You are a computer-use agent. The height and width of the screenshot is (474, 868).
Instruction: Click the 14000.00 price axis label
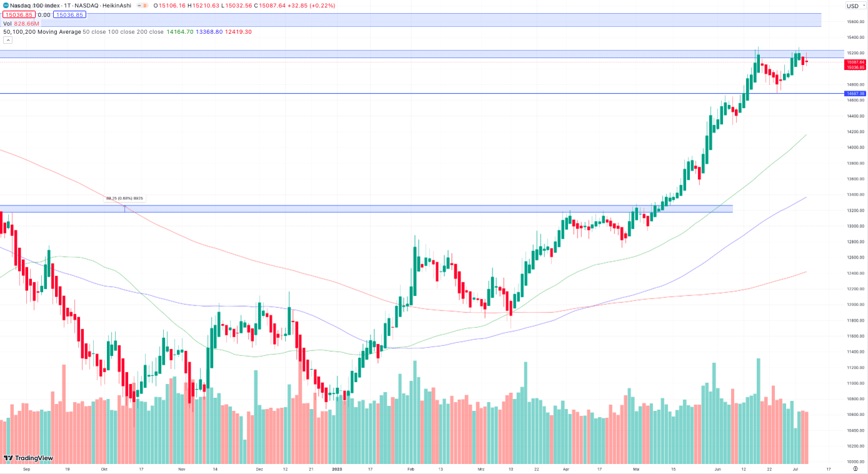856,147
